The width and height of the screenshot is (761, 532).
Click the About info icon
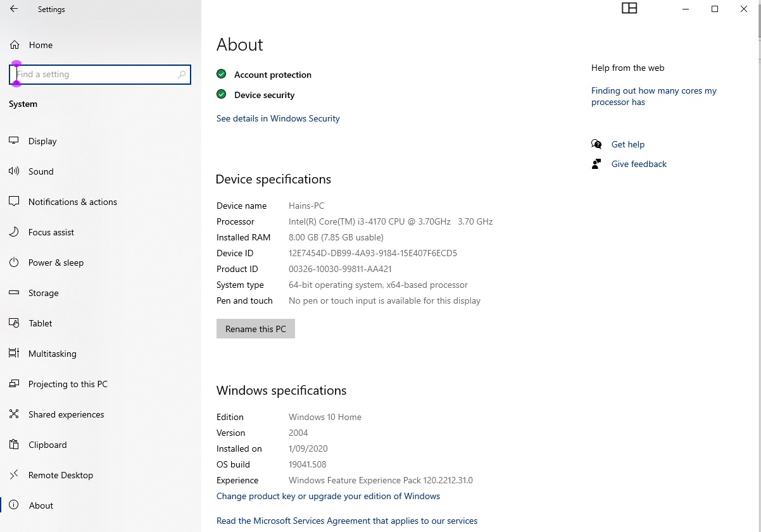click(x=15, y=505)
